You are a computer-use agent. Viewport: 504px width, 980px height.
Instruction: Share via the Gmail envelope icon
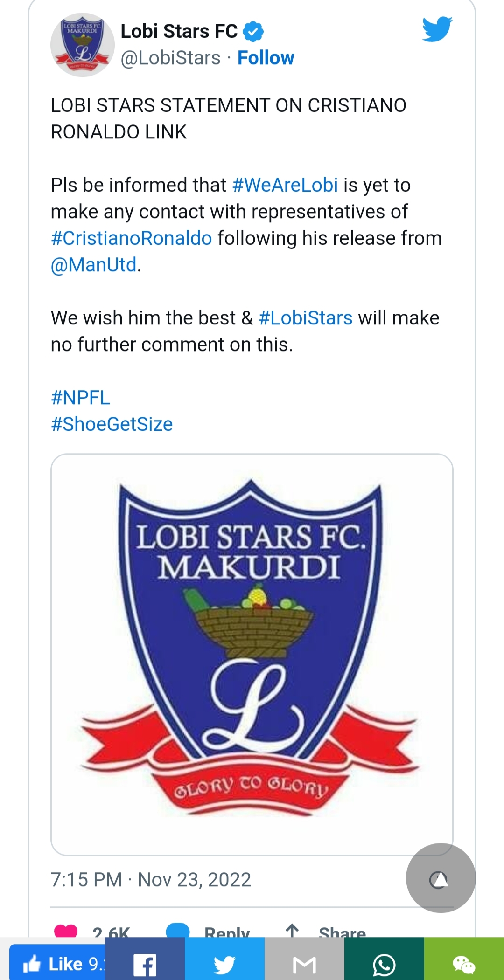[304, 963]
